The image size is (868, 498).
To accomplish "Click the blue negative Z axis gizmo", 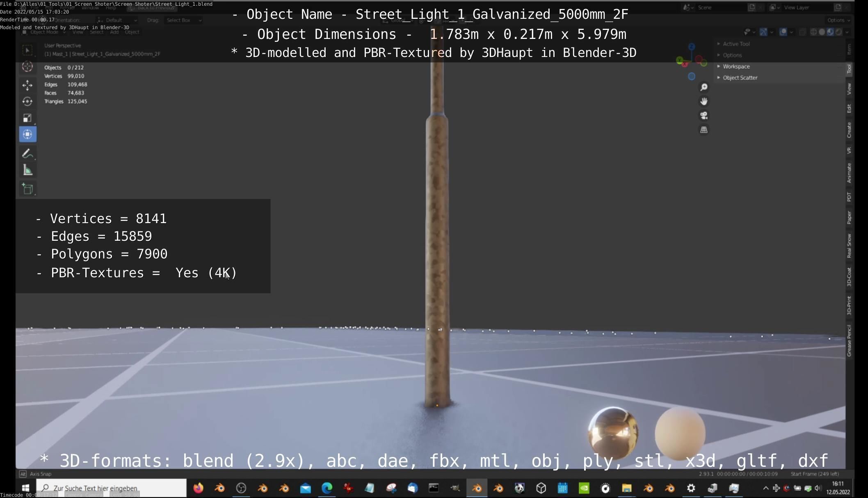I will [x=692, y=76].
